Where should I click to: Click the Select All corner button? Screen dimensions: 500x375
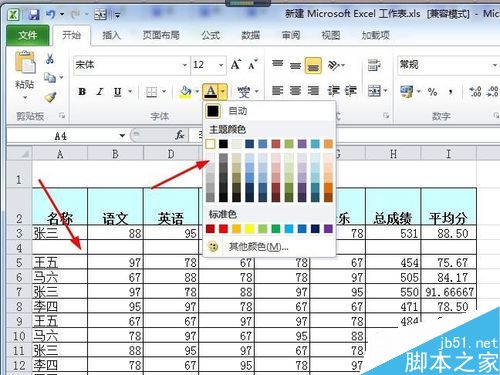tap(19, 154)
